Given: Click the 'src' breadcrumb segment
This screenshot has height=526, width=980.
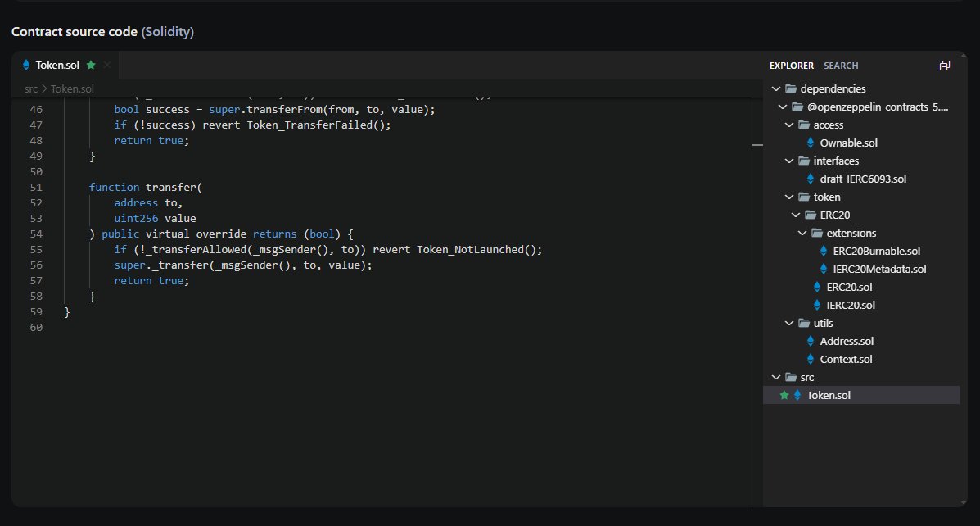Looking at the screenshot, I should 31,88.
